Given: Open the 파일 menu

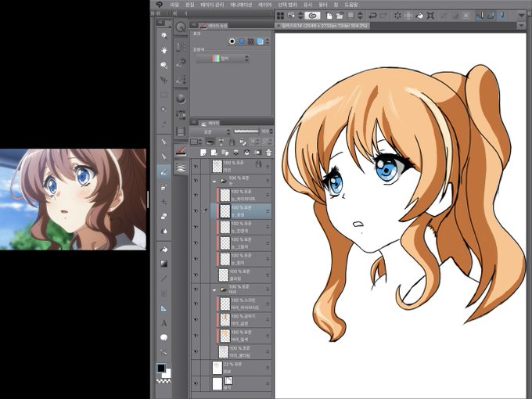Looking at the screenshot, I should point(174,5).
